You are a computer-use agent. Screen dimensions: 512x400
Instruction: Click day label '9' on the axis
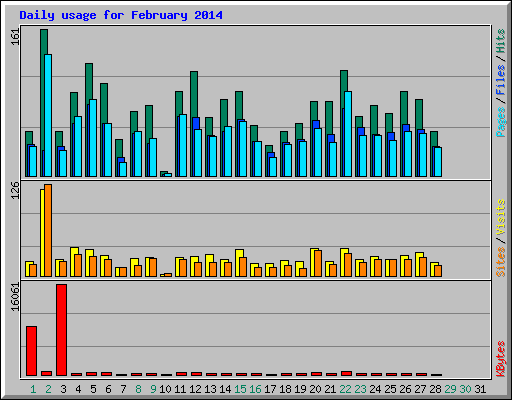[153, 389]
